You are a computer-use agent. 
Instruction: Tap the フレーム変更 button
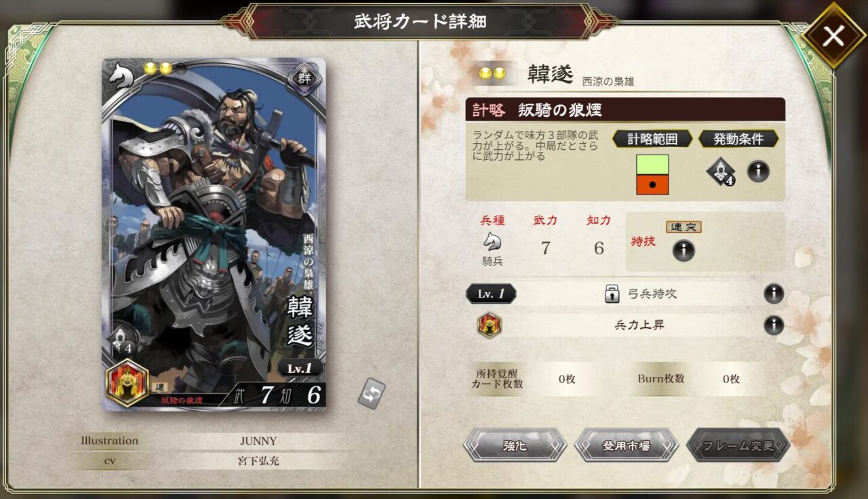click(x=738, y=445)
